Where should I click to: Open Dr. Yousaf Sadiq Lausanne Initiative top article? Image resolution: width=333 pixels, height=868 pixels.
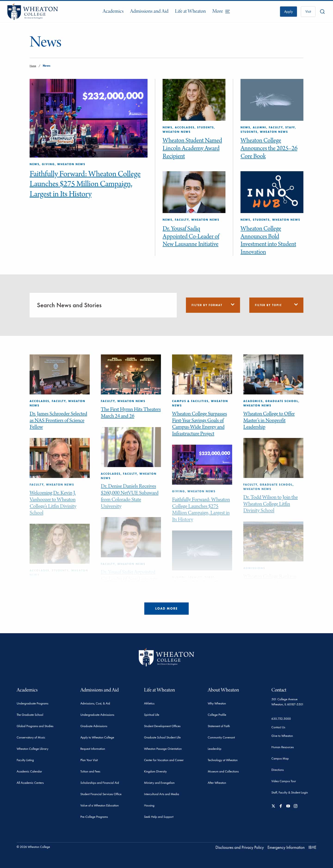[191, 236]
